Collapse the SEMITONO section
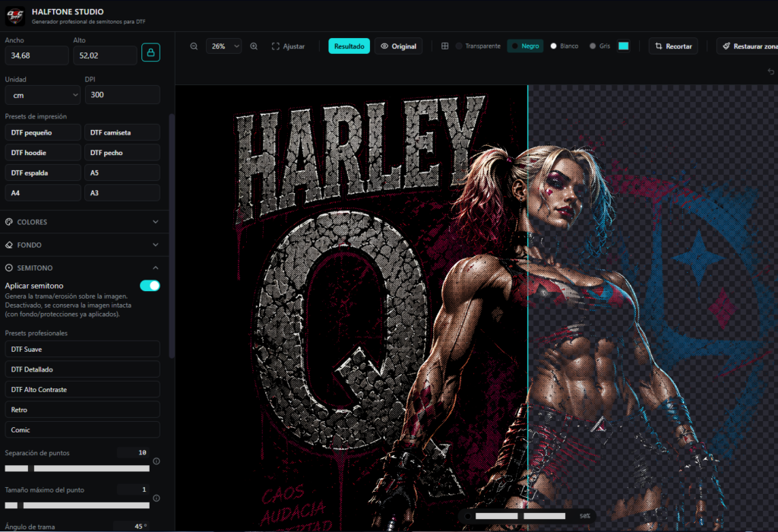 [82, 268]
